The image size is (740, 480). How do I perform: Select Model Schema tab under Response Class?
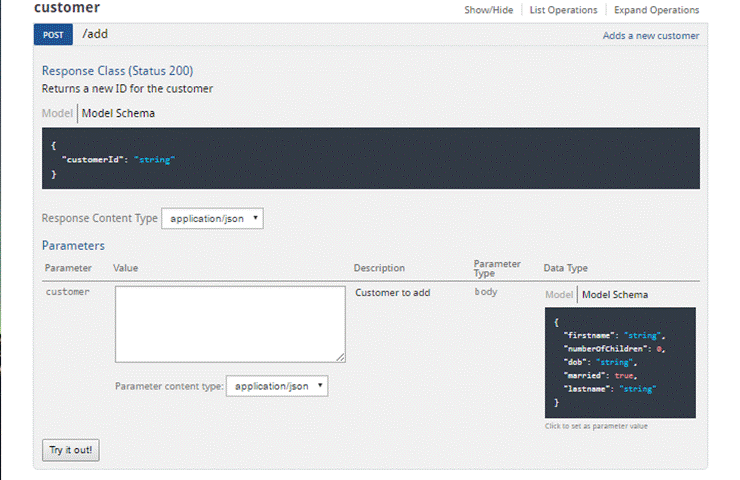point(118,113)
